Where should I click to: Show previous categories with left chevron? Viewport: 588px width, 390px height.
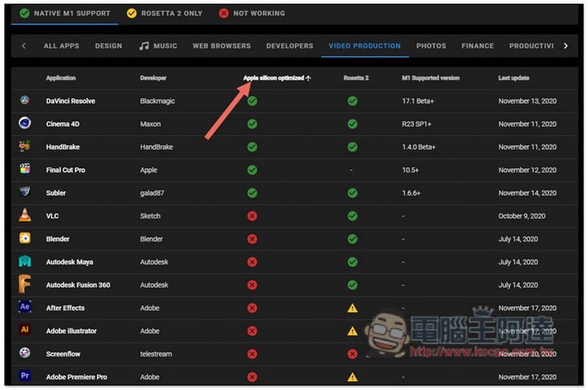24,46
